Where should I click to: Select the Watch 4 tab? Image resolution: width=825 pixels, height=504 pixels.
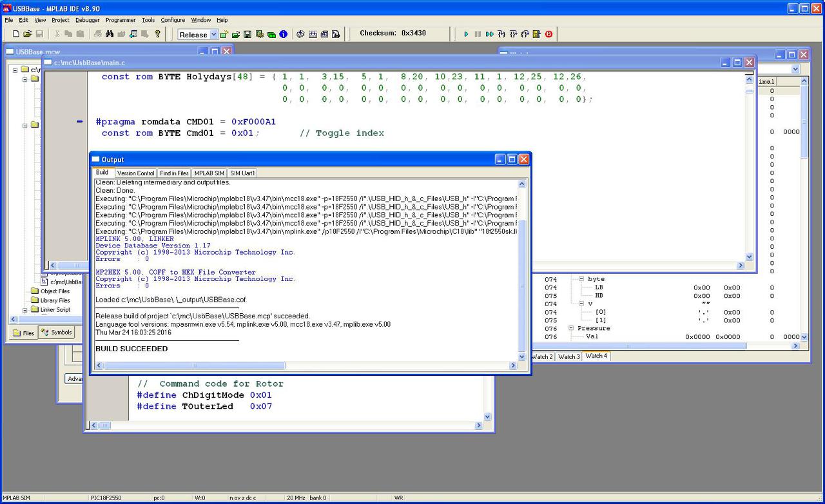pos(596,356)
